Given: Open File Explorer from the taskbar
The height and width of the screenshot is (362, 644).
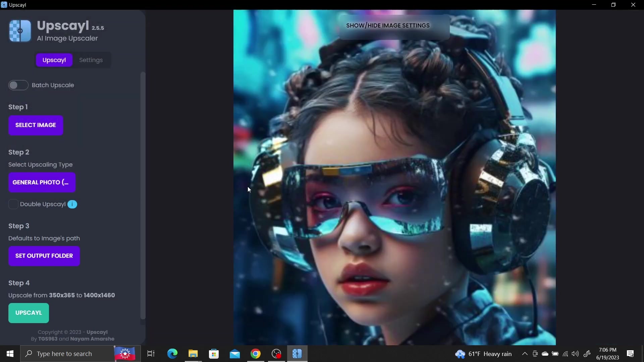Looking at the screenshot, I should coord(193,354).
